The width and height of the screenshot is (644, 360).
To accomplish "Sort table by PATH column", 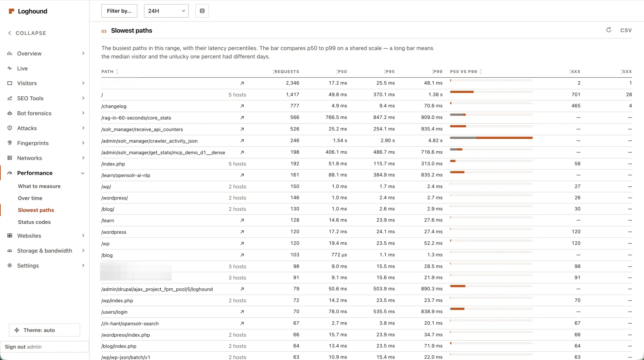I will coord(110,72).
